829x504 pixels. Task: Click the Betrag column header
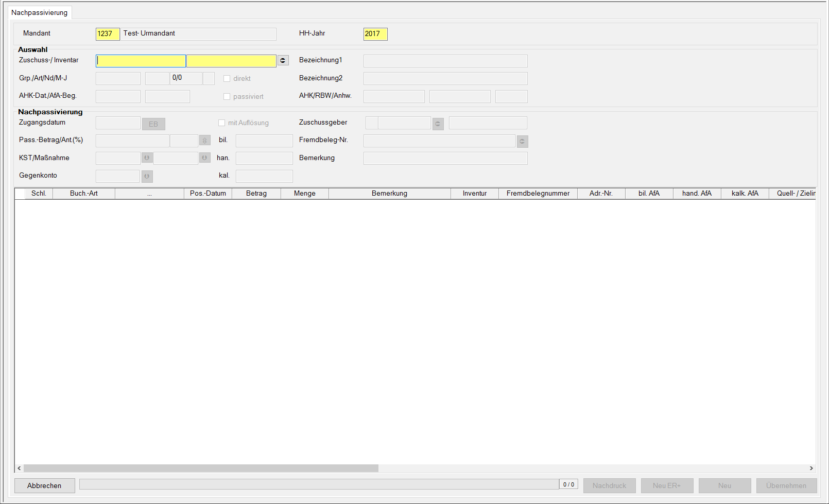pyautogui.click(x=256, y=194)
